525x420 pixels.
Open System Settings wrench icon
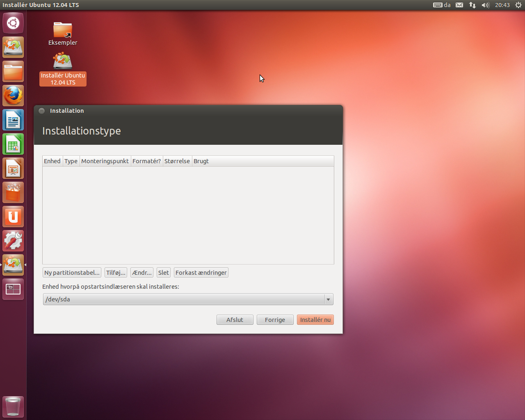click(13, 241)
